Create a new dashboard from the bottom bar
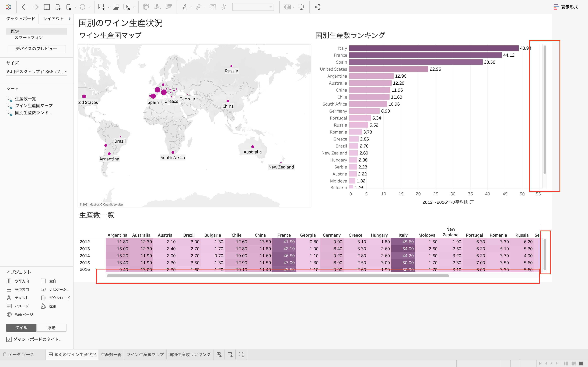The height and width of the screenshot is (367, 588). tap(230, 354)
